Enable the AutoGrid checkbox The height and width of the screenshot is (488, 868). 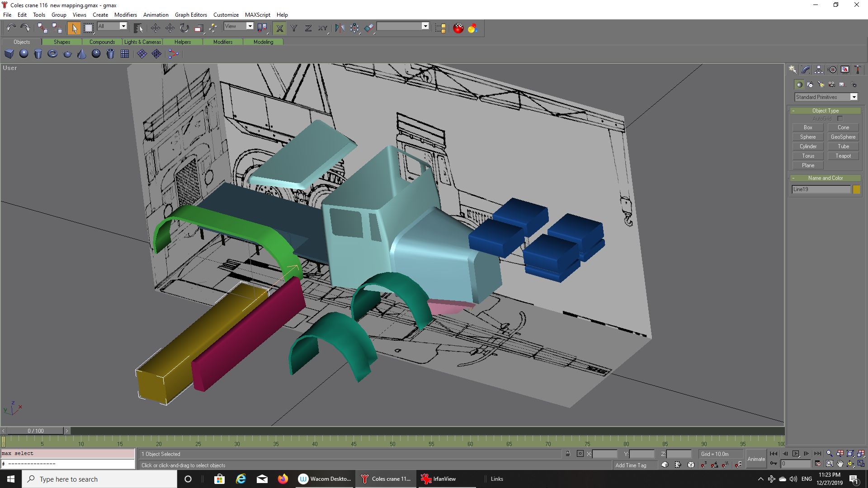tap(840, 119)
